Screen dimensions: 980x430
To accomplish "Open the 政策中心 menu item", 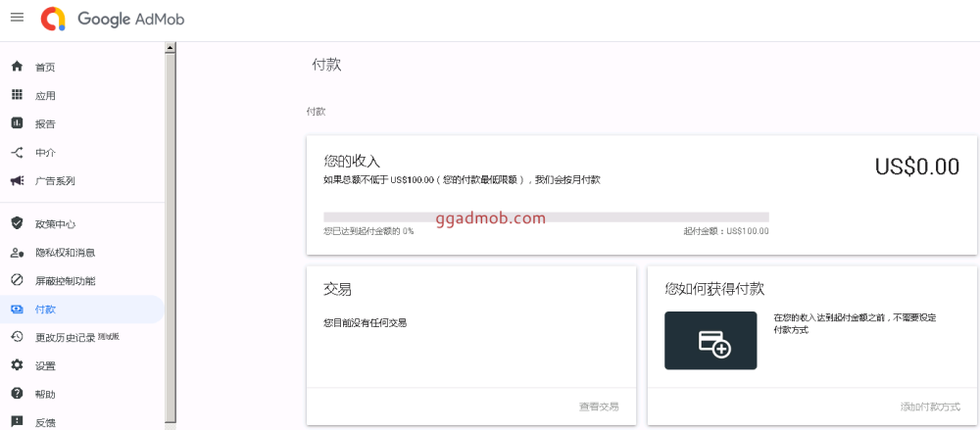I will [82, 223].
